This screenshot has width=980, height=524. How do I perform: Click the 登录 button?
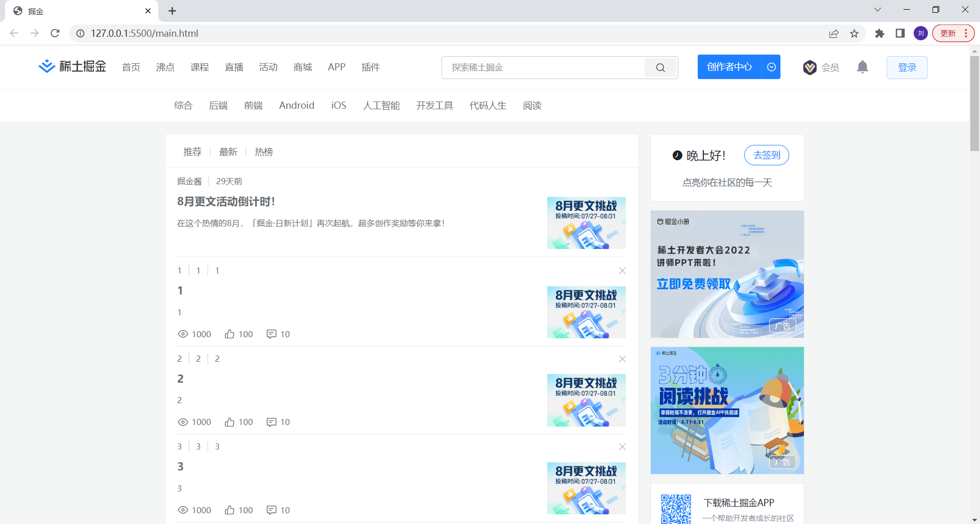(906, 67)
